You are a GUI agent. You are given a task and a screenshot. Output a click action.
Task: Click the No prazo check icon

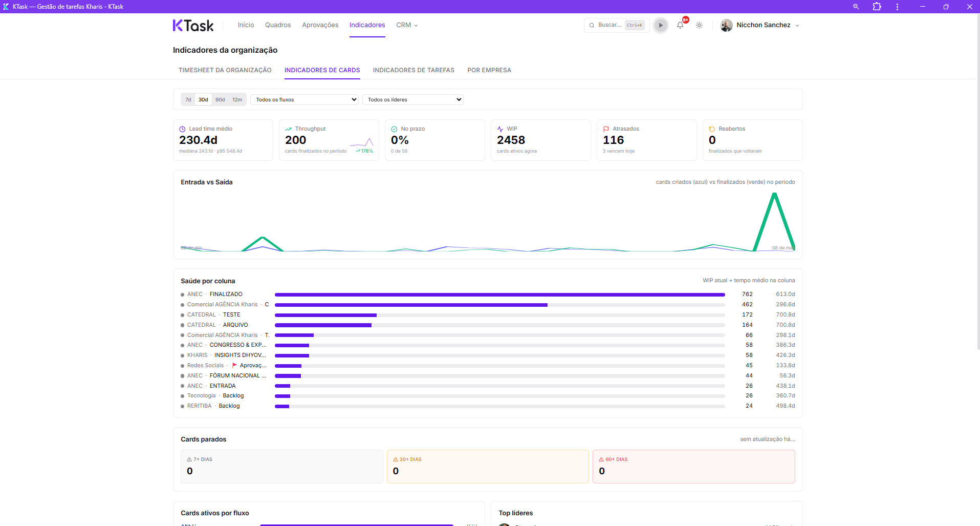[394, 129]
